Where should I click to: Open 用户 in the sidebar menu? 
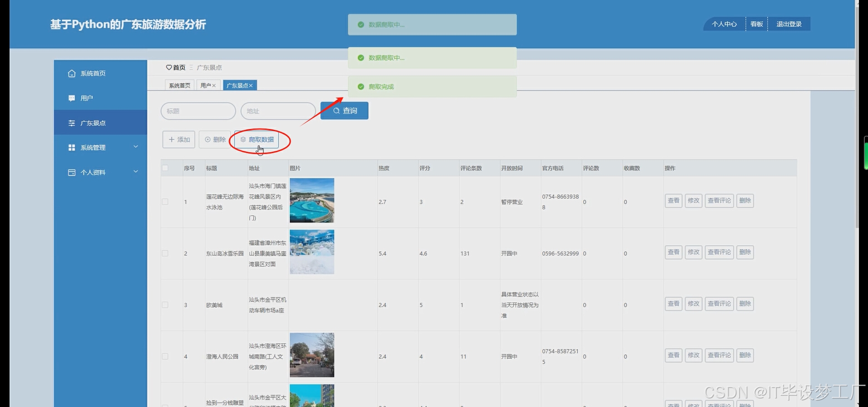[100, 98]
